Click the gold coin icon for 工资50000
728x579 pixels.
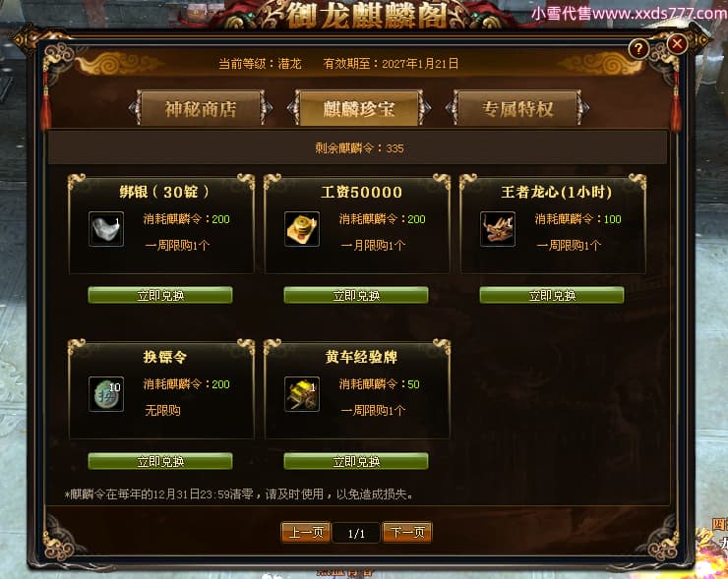pyautogui.click(x=302, y=229)
